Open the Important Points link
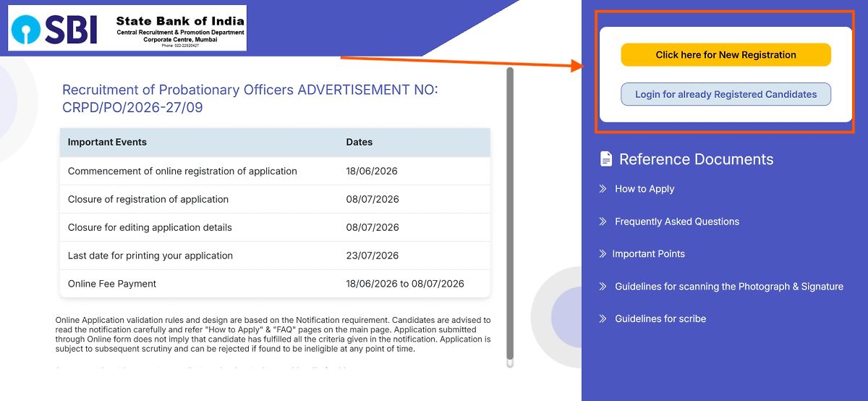 648,254
